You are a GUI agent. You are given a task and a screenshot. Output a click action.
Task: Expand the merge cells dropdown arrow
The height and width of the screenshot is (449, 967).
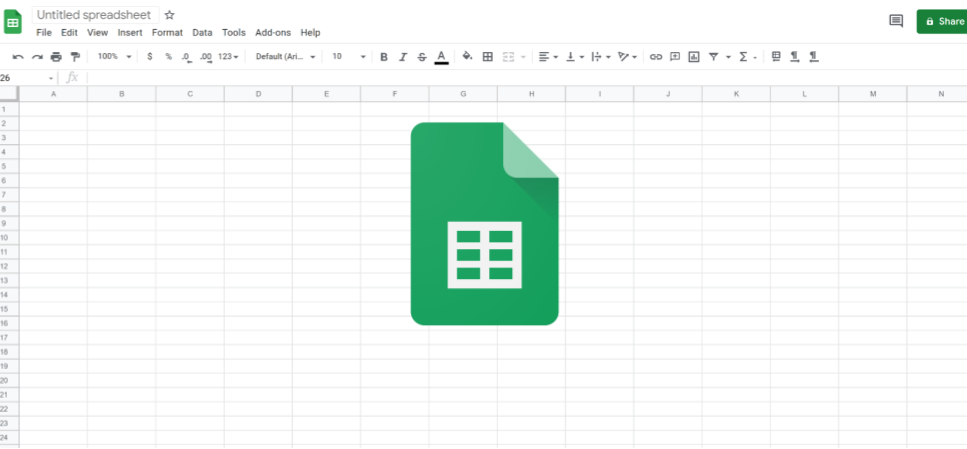[x=524, y=57]
